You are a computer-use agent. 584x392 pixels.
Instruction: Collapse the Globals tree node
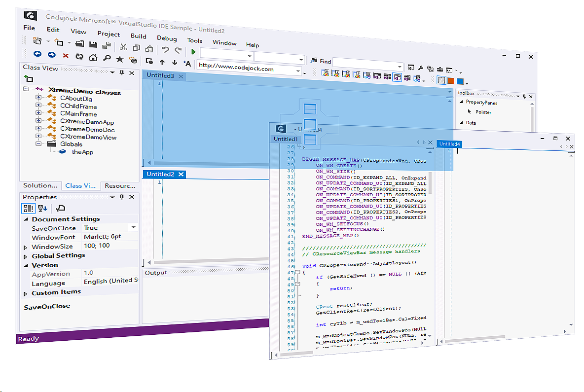click(38, 143)
